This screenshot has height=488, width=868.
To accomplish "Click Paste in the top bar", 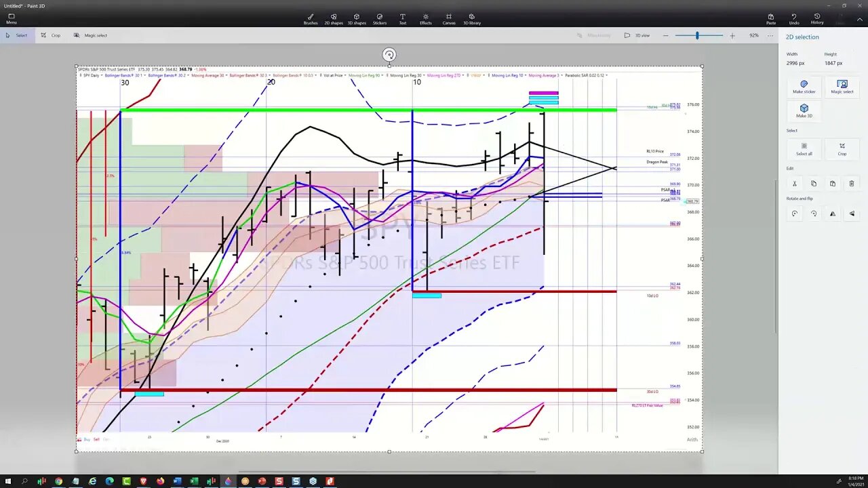I will tap(771, 19).
